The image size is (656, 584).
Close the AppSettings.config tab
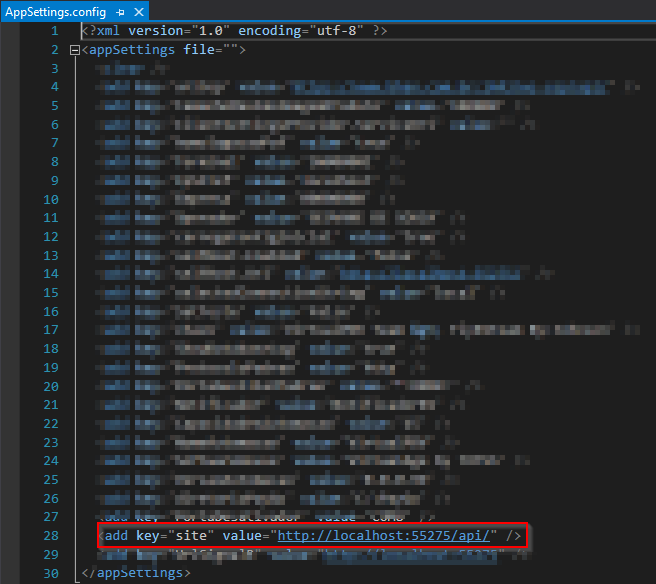click(x=139, y=13)
